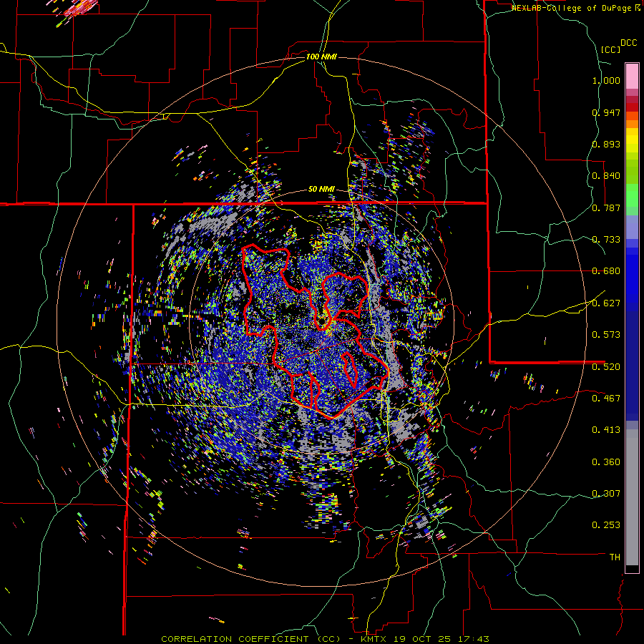Click the [CC] product label
644x644 pixels.
click(610, 49)
